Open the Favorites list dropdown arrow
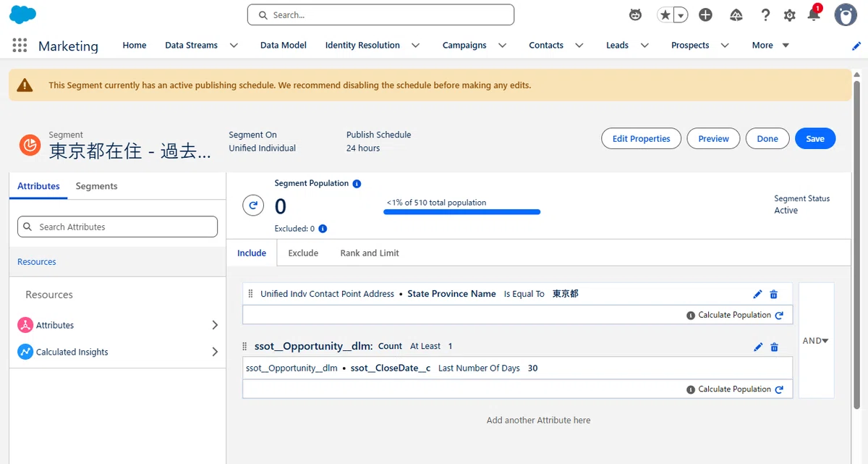The width and height of the screenshot is (868, 464). pyautogui.click(x=680, y=15)
